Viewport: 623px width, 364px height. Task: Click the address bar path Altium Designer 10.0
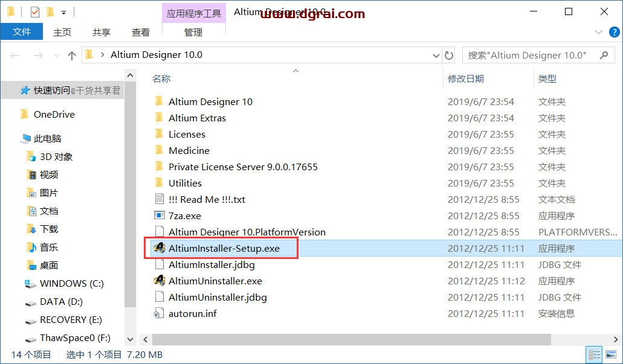(156, 55)
